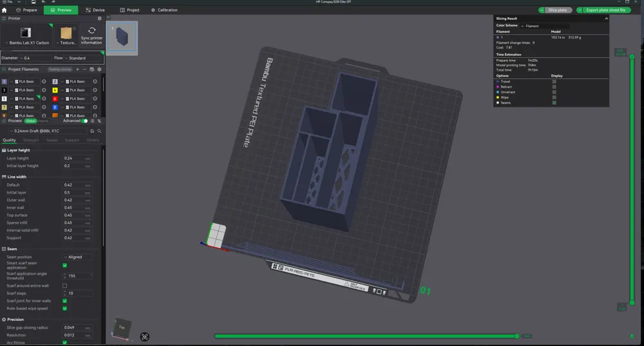Open nozzle Diameter 0.4 dropdown

[x=36, y=59]
